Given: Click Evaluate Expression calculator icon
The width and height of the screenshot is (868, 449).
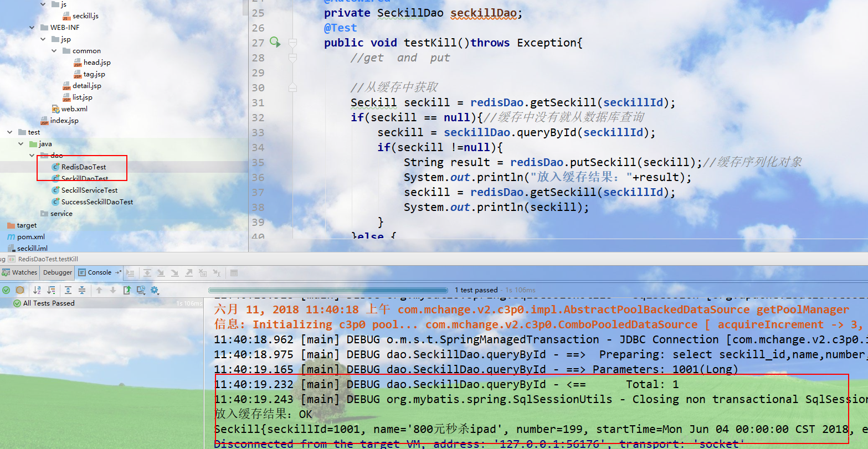Looking at the screenshot, I should click(x=234, y=272).
